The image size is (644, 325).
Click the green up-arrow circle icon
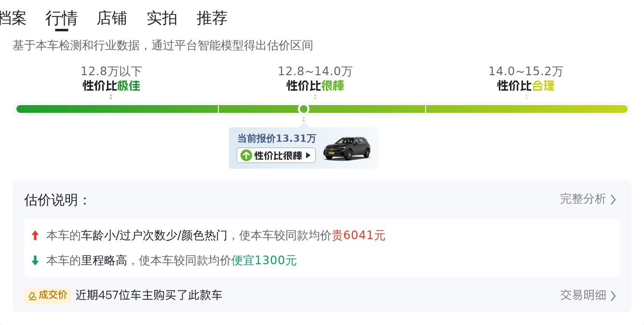click(x=246, y=155)
